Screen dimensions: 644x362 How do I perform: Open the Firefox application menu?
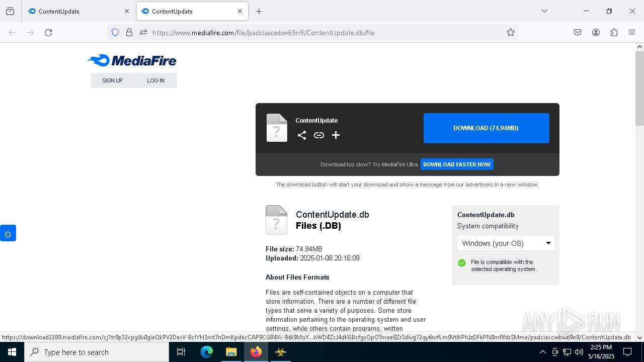[632, 33]
